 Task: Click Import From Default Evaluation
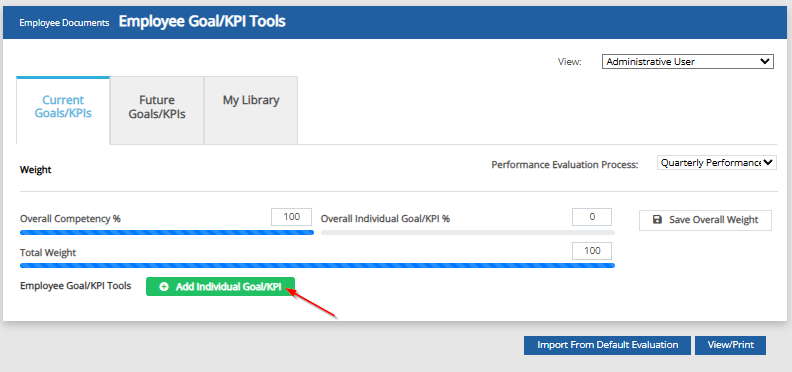click(x=607, y=345)
